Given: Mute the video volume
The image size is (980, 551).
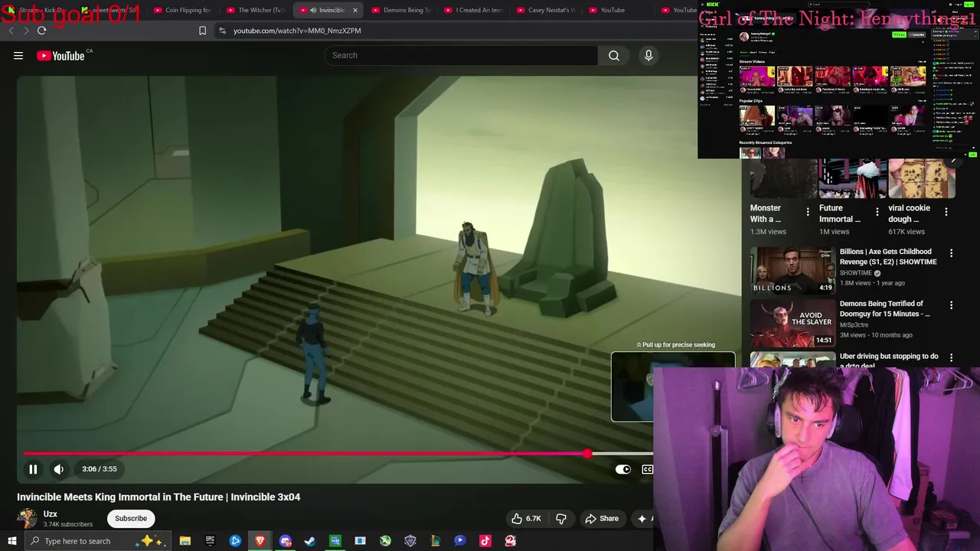Looking at the screenshot, I should (x=59, y=469).
